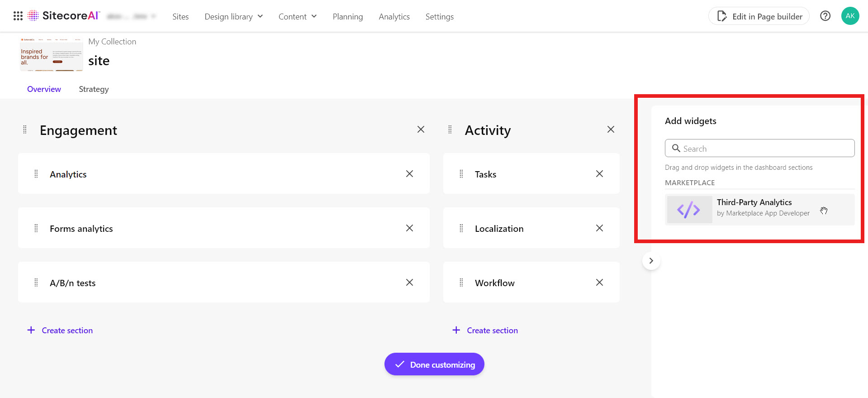868x398 pixels.
Task: Click the Engagement section heading
Action: (78, 130)
